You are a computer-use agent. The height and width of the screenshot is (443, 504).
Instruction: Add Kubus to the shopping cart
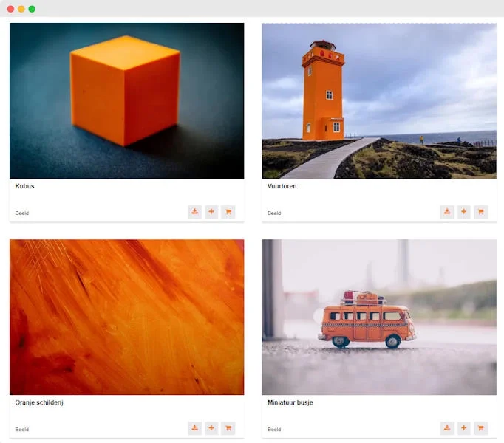coord(228,212)
